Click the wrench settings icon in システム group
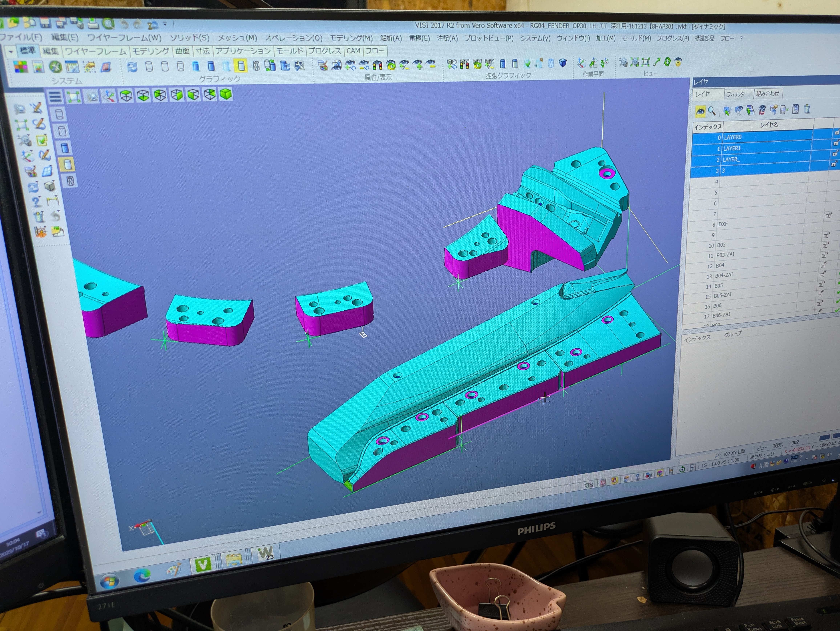 pyautogui.click(x=55, y=67)
